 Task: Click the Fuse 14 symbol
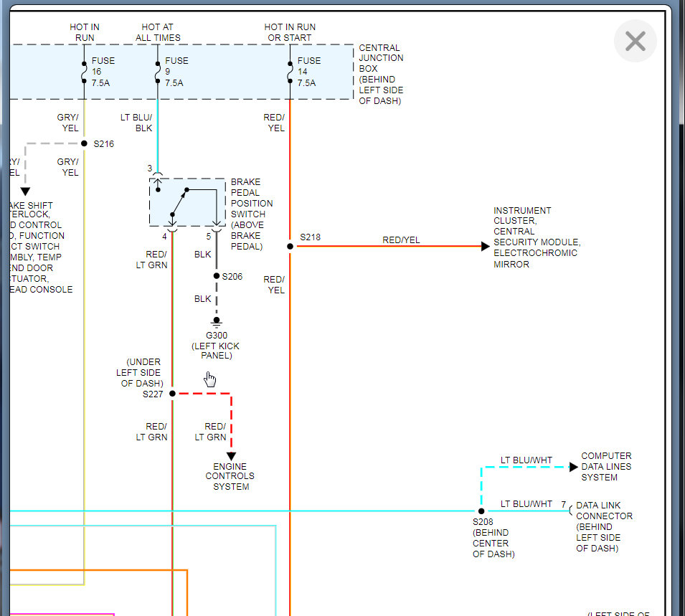[x=290, y=72]
